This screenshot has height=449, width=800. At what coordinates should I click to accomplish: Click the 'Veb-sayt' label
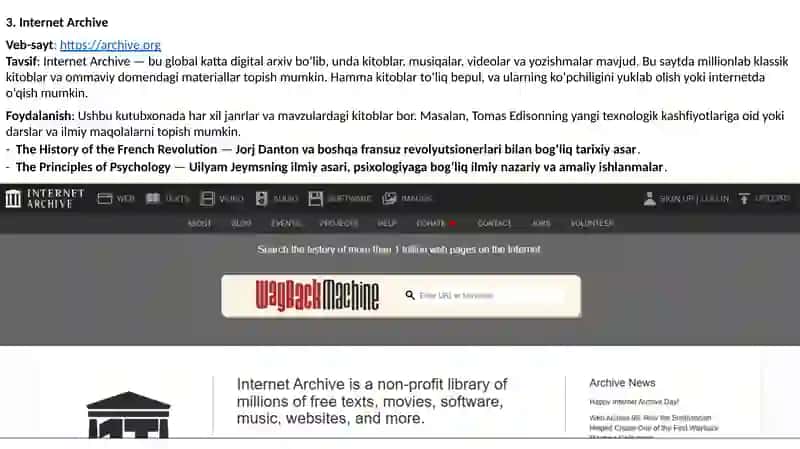pos(29,45)
